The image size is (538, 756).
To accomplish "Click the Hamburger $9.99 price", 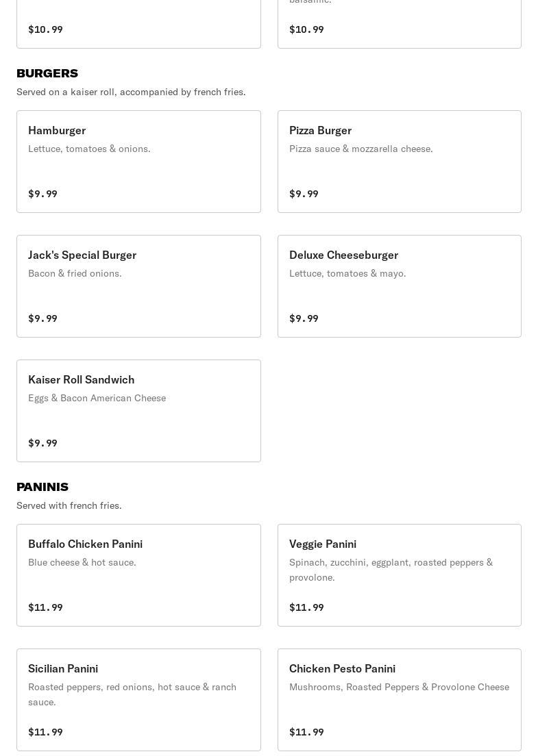I will click(x=43, y=194).
